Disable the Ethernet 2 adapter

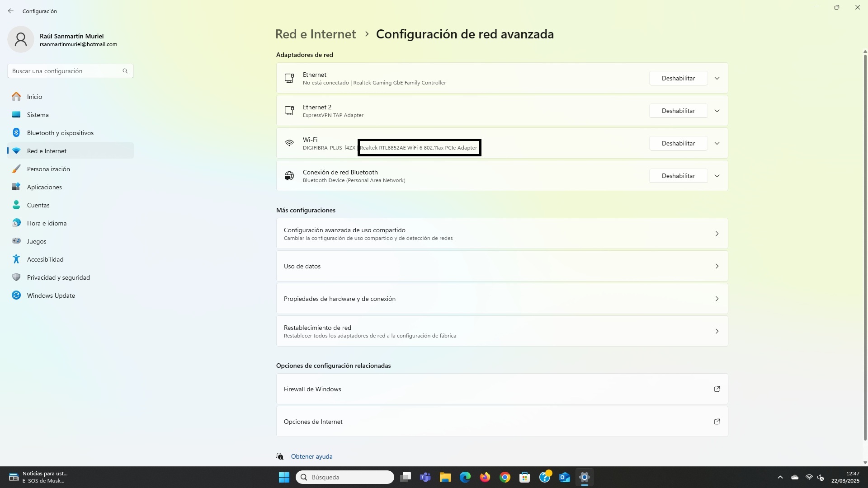tap(678, 111)
